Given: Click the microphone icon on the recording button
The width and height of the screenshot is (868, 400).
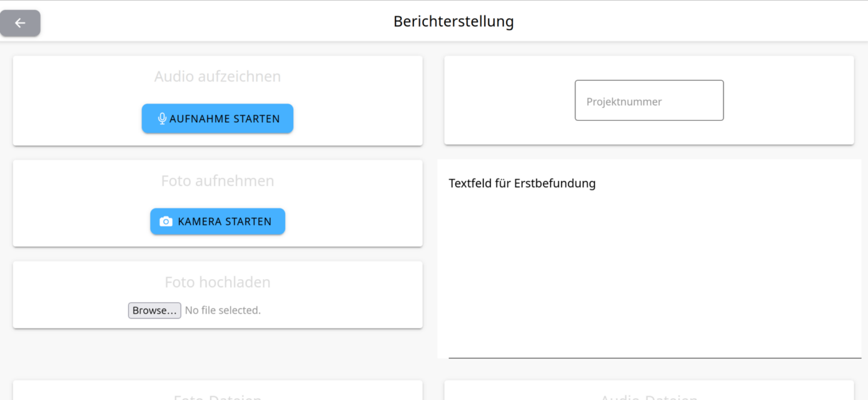Looking at the screenshot, I should click(162, 118).
